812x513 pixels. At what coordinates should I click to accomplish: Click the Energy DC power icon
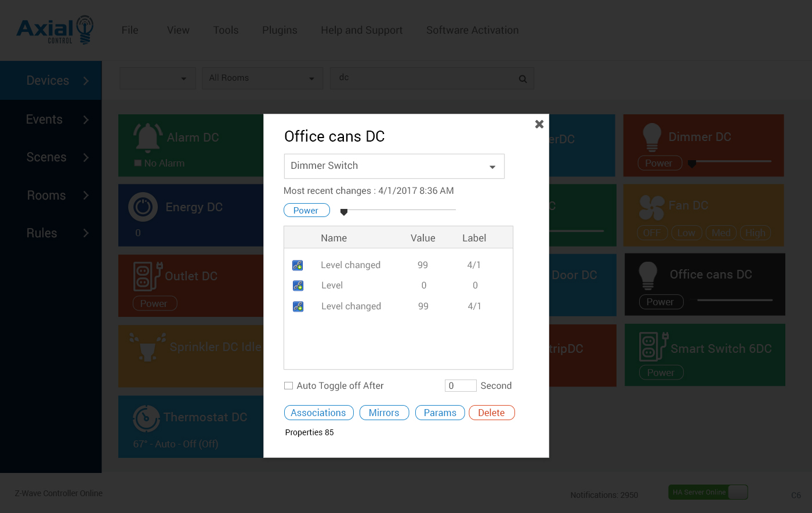pyautogui.click(x=143, y=207)
